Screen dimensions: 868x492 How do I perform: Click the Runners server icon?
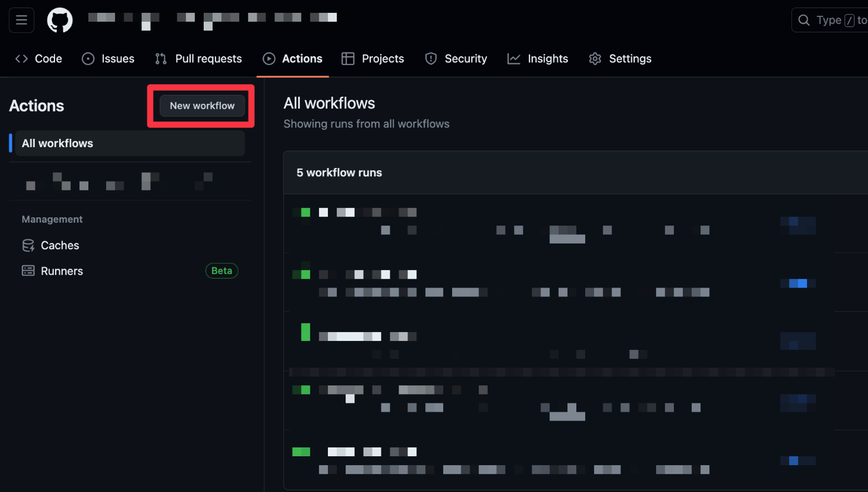(x=28, y=271)
